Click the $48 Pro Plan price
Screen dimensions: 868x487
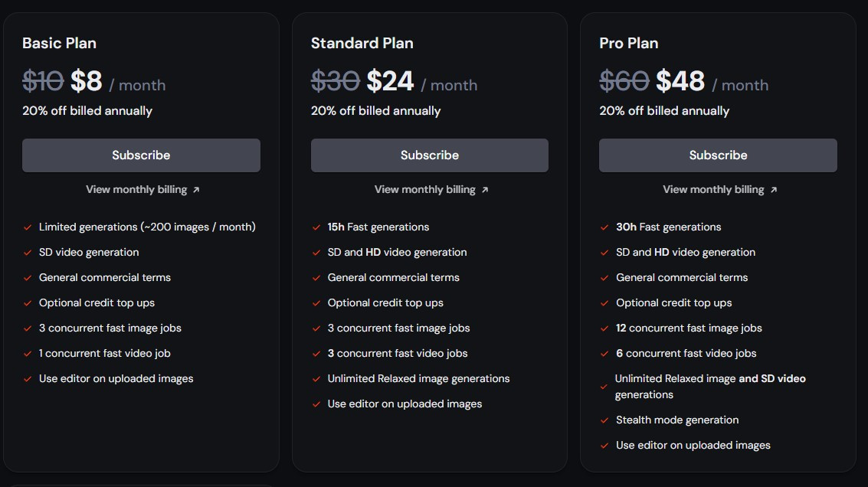coord(680,81)
